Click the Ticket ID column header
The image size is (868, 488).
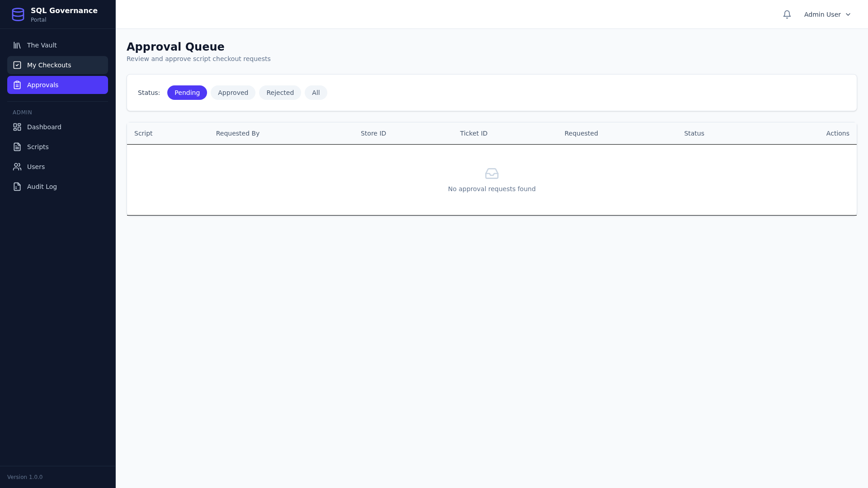[x=473, y=133]
